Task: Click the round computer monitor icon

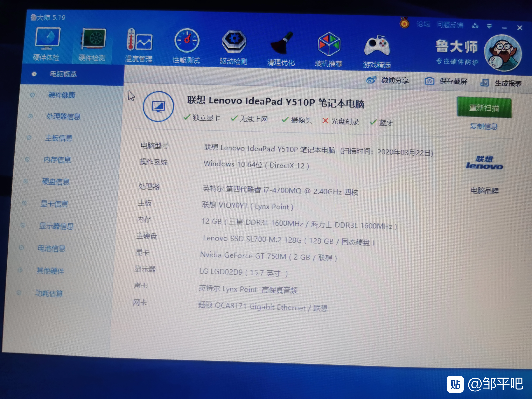Action: tap(158, 106)
